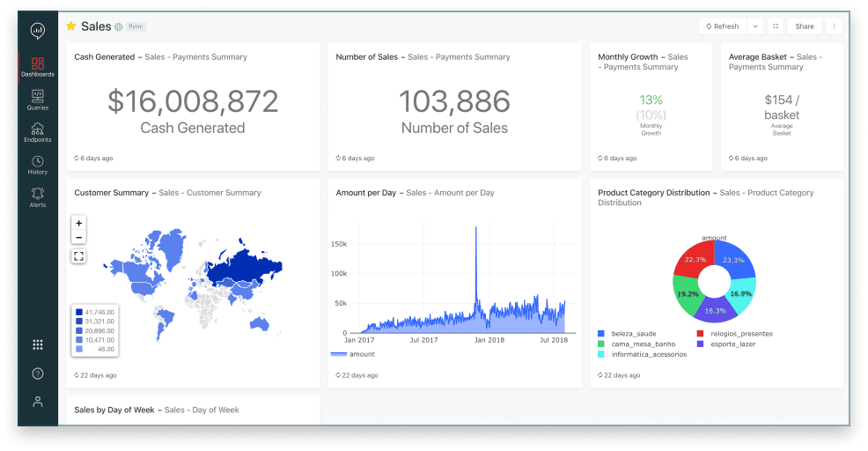Enter full screen mode for the dashboard
Screen dimensions: 868x451
776,26
